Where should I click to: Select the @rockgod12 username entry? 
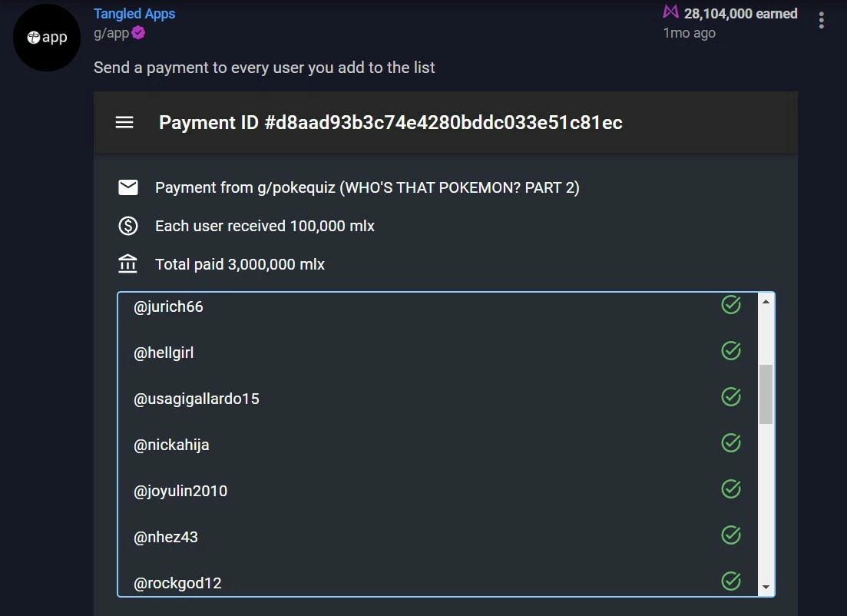(x=177, y=583)
